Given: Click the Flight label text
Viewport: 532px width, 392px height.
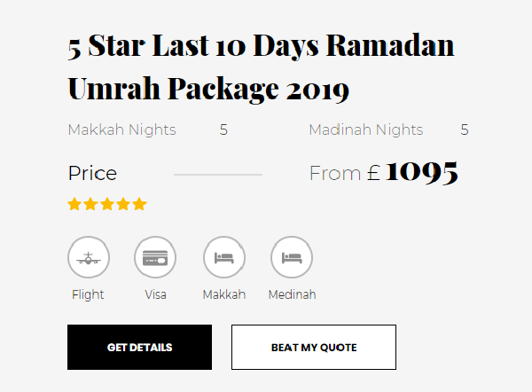Looking at the screenshot, I should 88,294.
